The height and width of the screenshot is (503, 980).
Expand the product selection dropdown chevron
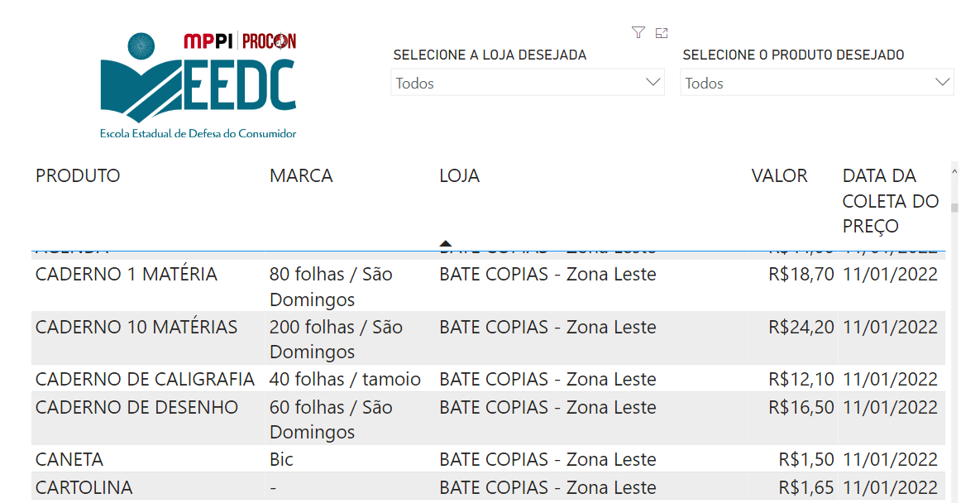pos(942,82)
